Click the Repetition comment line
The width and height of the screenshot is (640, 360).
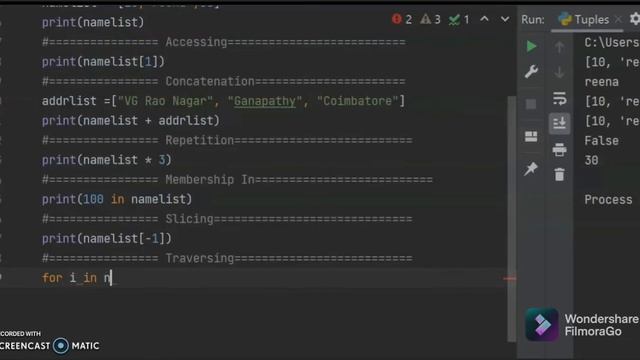pos(227,140)
